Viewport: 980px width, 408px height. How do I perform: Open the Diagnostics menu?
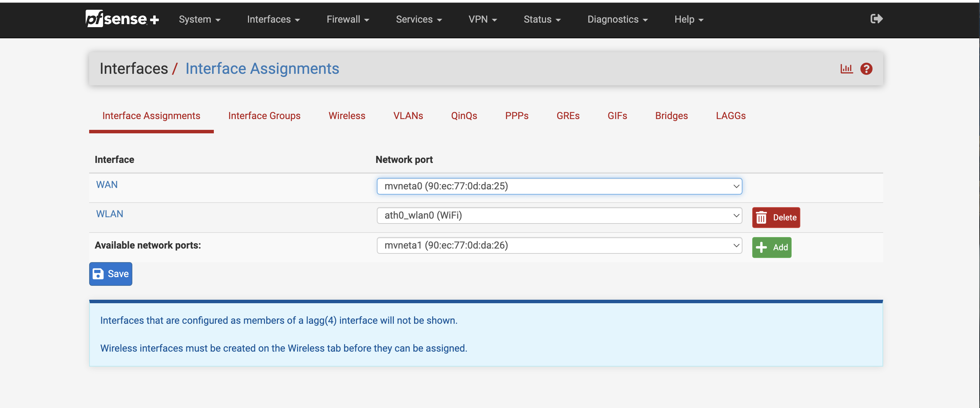pyautogui.click(x=617, y=19)
